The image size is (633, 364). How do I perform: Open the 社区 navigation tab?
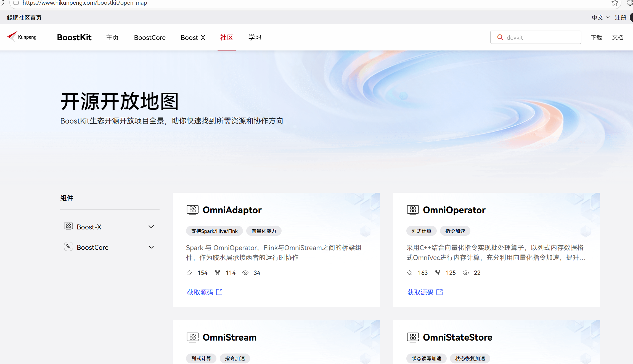tap(226, 38)
